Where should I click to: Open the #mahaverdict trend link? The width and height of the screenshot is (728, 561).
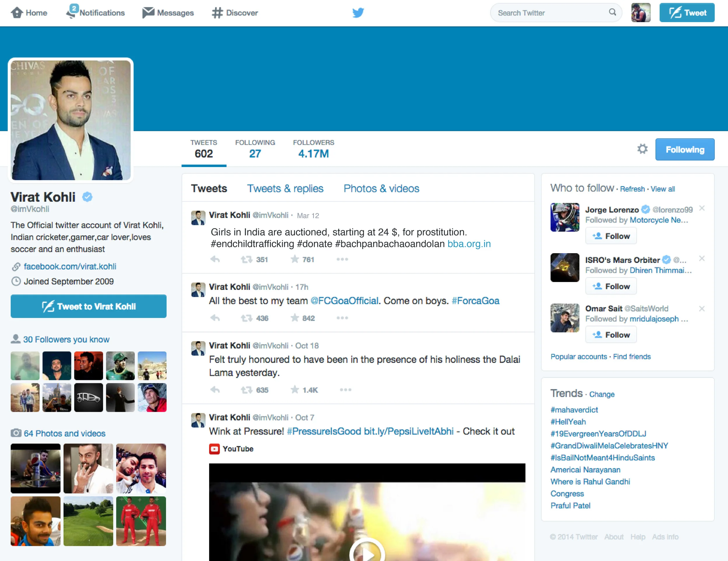click(574, 410)
